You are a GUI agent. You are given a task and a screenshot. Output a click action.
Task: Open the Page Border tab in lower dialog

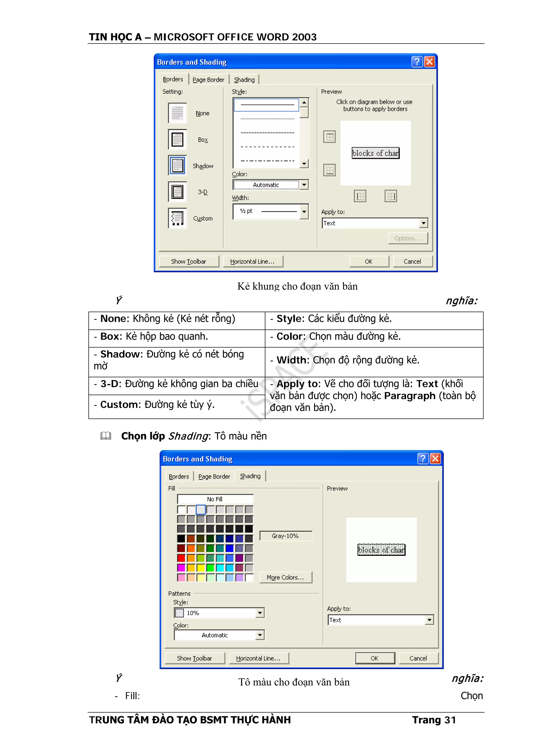(214, 477)
